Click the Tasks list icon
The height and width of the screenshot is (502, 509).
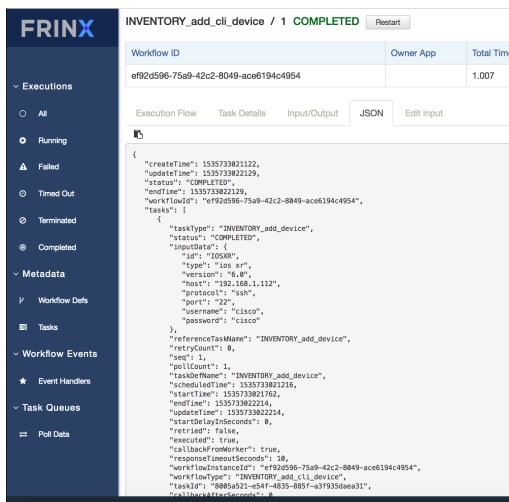point(23,327)
